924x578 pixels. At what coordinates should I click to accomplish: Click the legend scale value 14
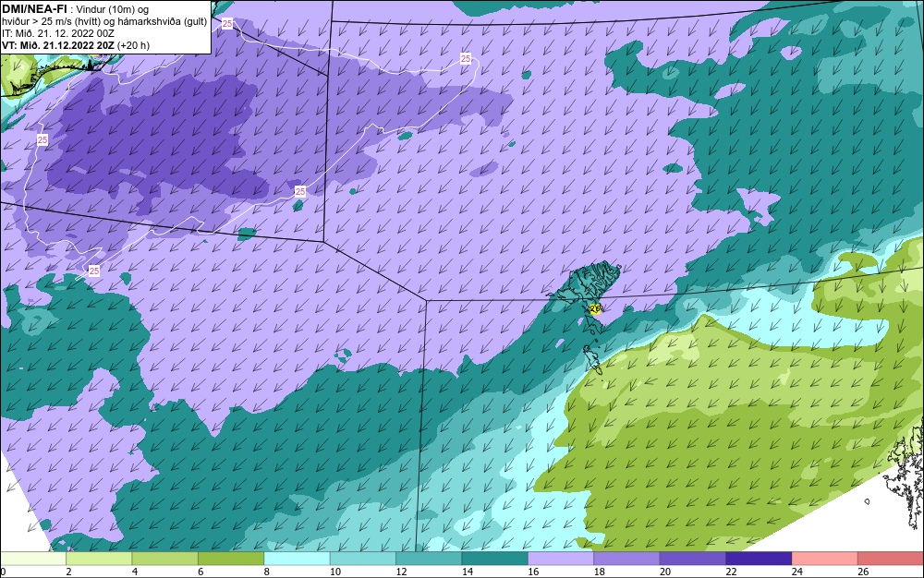tap(468, 572)
